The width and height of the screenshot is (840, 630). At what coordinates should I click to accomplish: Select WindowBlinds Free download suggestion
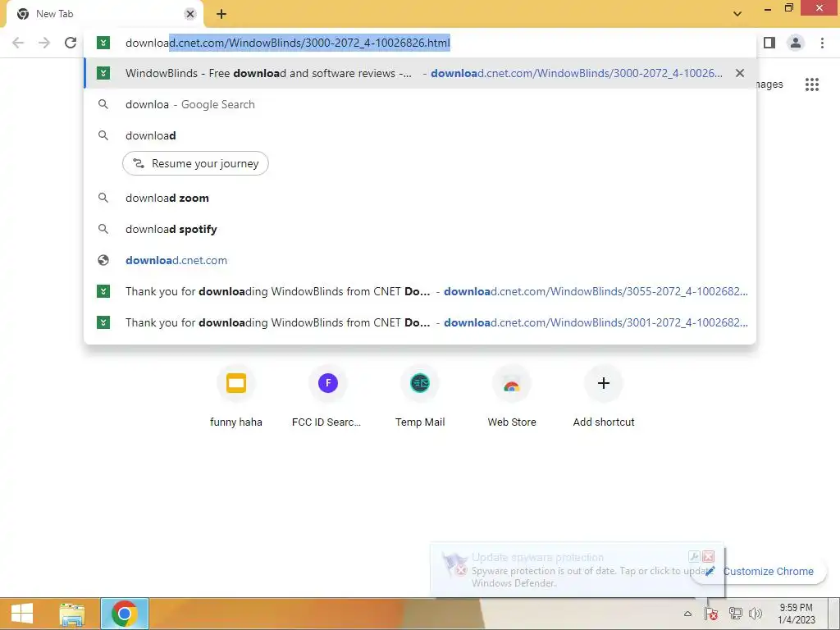420,73
